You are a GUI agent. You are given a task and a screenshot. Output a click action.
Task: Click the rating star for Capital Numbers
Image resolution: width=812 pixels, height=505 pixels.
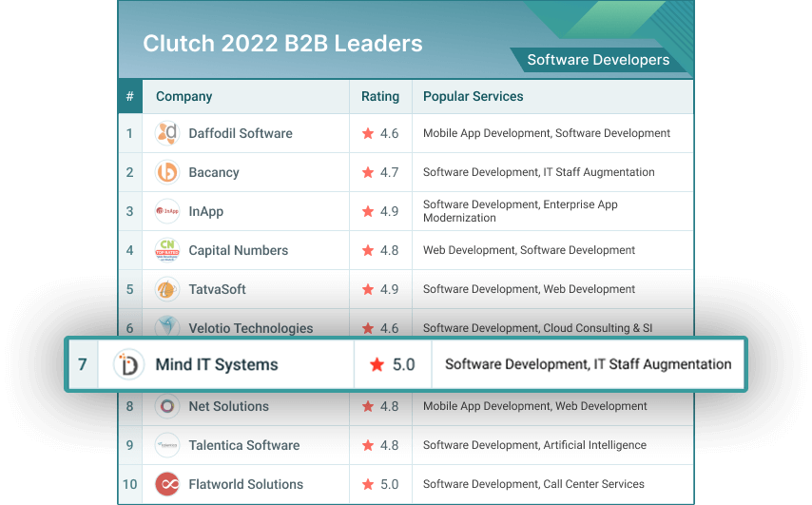(368, 250)
